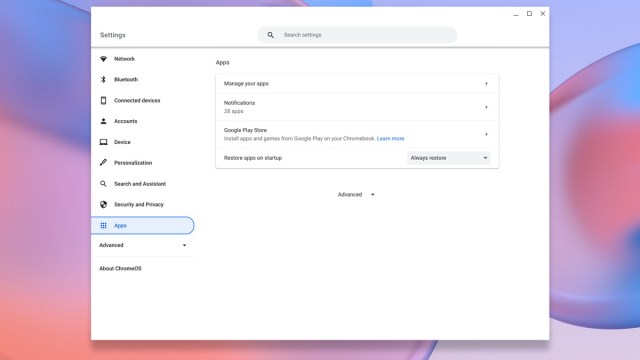
Task: Minimize the Settings window
Action: (516, 14)
